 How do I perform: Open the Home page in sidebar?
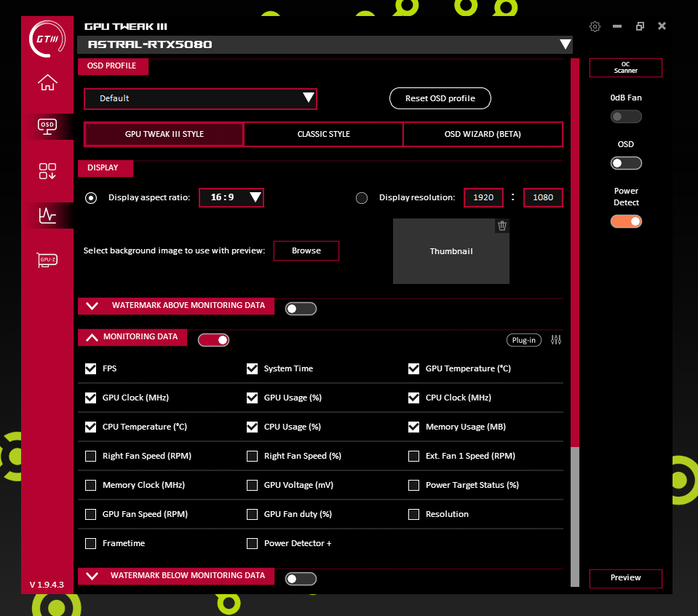pos(47,82)
